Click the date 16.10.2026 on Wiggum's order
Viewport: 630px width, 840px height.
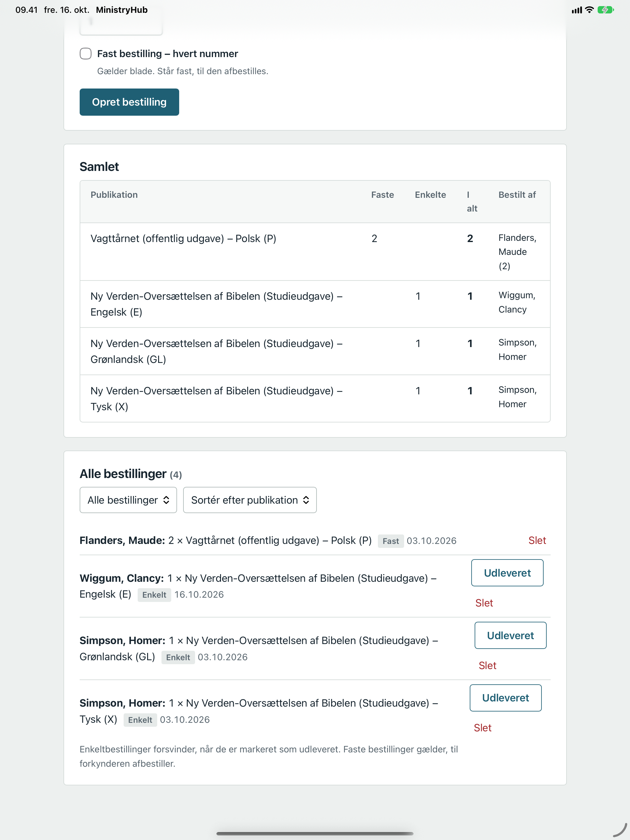pos(199,595)
